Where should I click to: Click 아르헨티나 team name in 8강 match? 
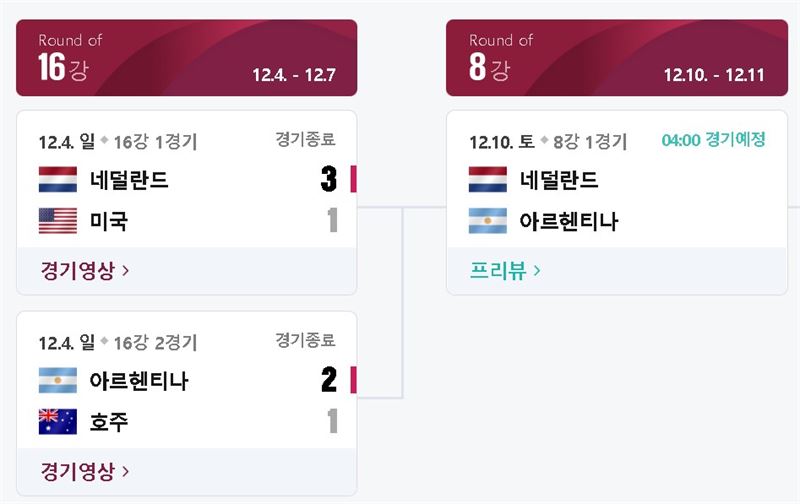[569, 221]
